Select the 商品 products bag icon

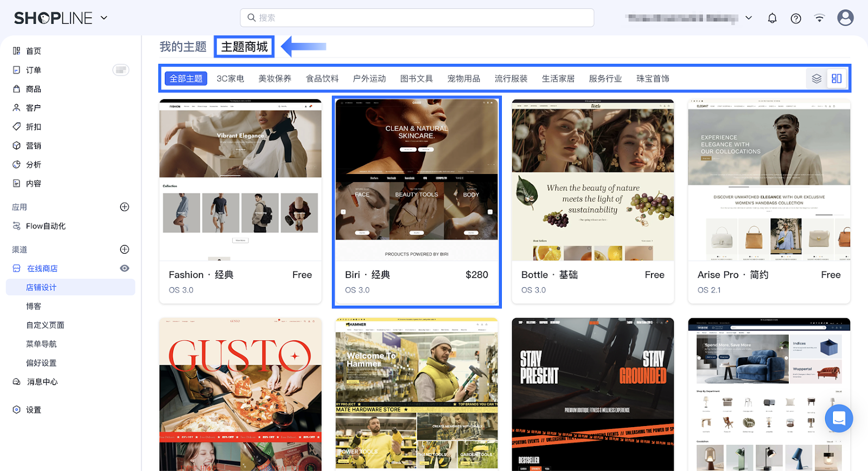click(17, 89)
